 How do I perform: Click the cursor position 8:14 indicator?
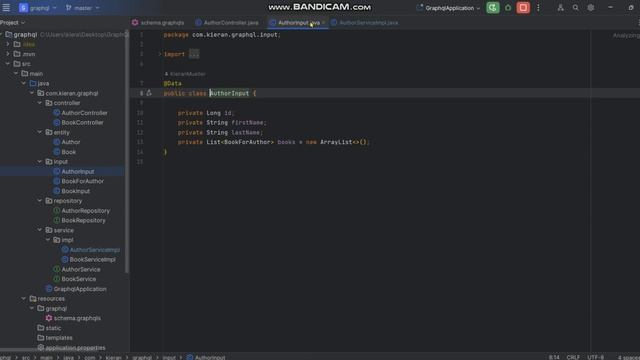(554, 357)
